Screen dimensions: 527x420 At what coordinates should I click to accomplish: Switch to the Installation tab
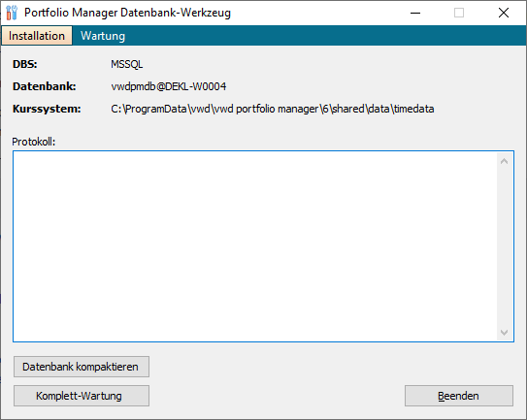(37, 36)
